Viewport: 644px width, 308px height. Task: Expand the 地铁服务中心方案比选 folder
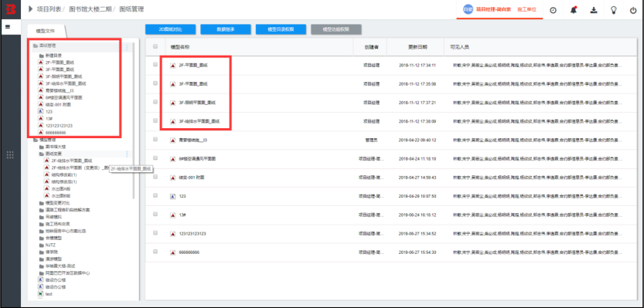pos(41,231)
